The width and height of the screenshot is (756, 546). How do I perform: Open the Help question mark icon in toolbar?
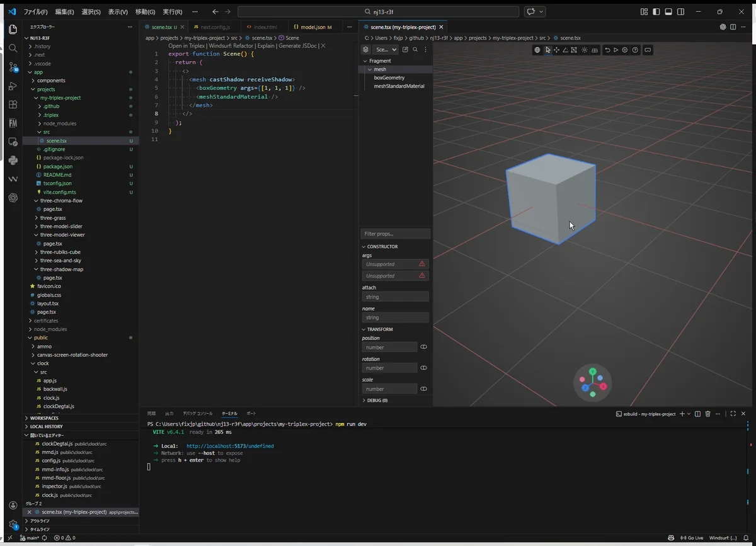point(635,50)
